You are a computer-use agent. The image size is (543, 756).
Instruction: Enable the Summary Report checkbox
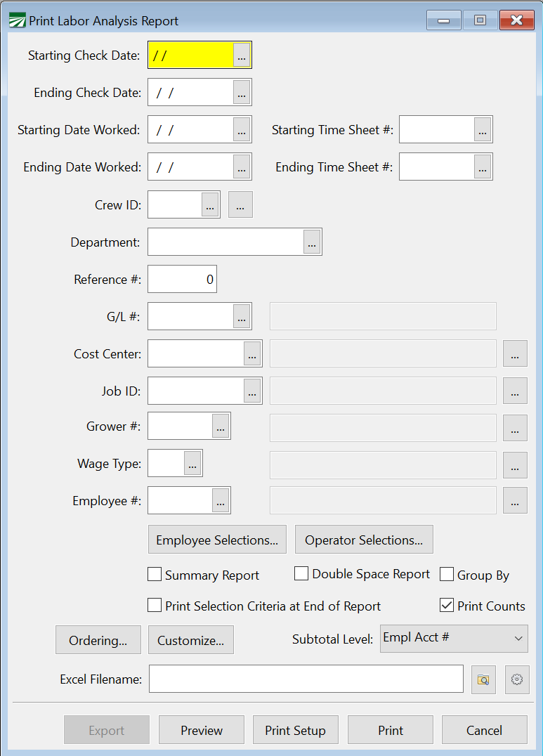(x=155, y=575)
